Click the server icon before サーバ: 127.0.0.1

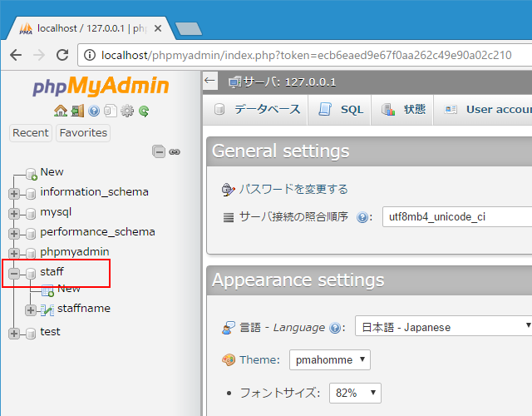click(234, 82)
